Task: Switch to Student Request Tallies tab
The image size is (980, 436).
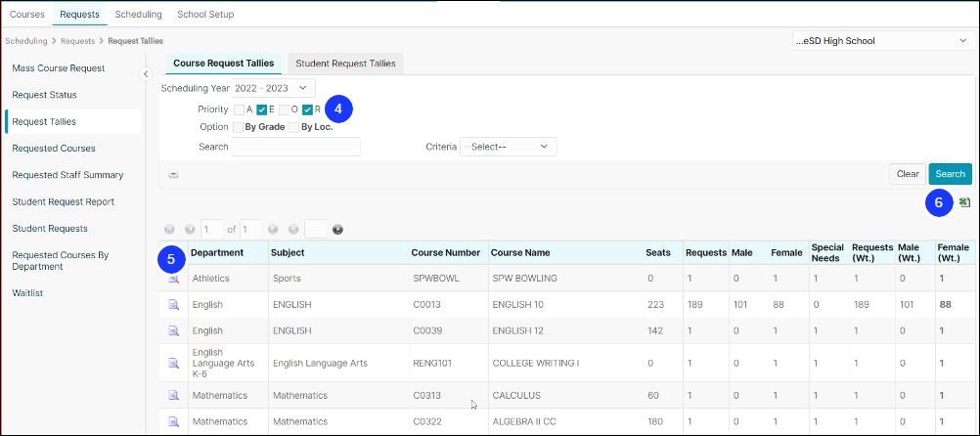Action: pos(345,64)
